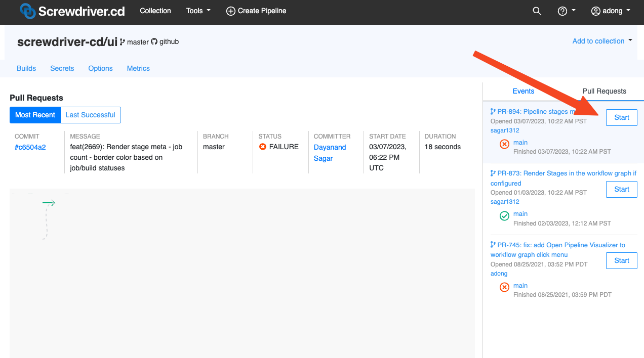Open the Collection menu item
This screenshot has height=358, width=644.
(155, 11)
